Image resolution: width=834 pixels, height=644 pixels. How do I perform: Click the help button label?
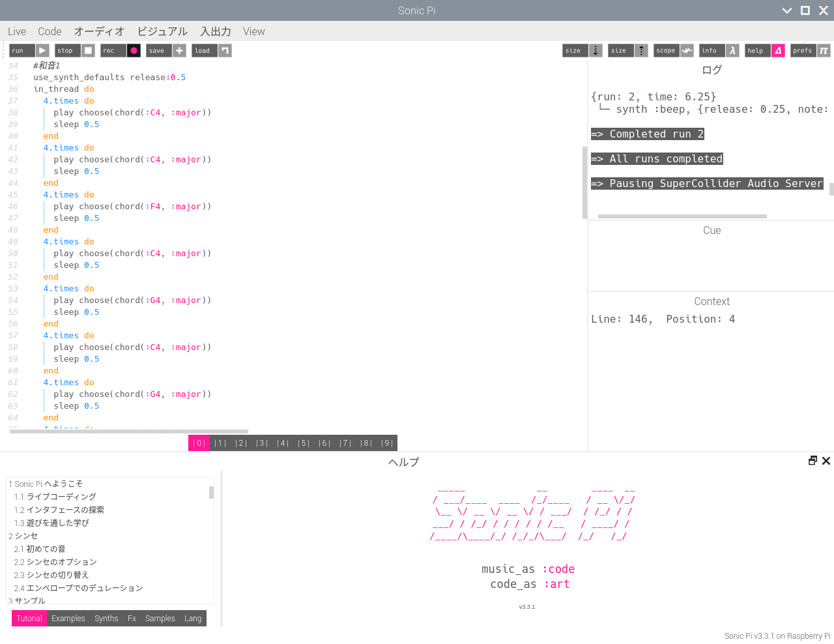point(758,50)
